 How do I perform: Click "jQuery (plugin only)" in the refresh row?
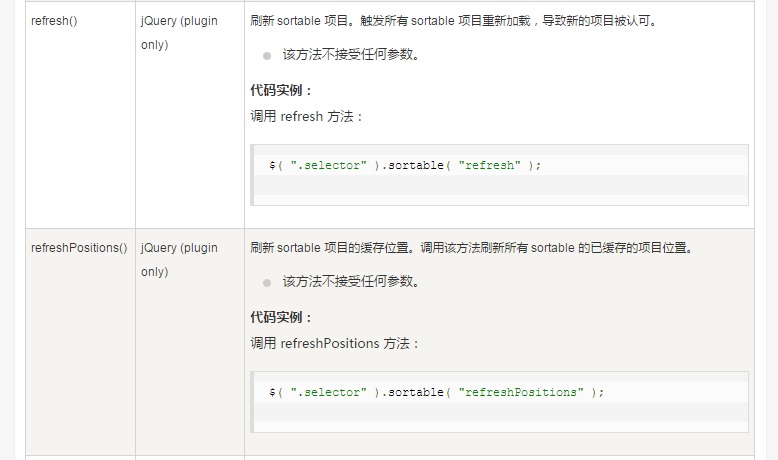click(179, 33)
